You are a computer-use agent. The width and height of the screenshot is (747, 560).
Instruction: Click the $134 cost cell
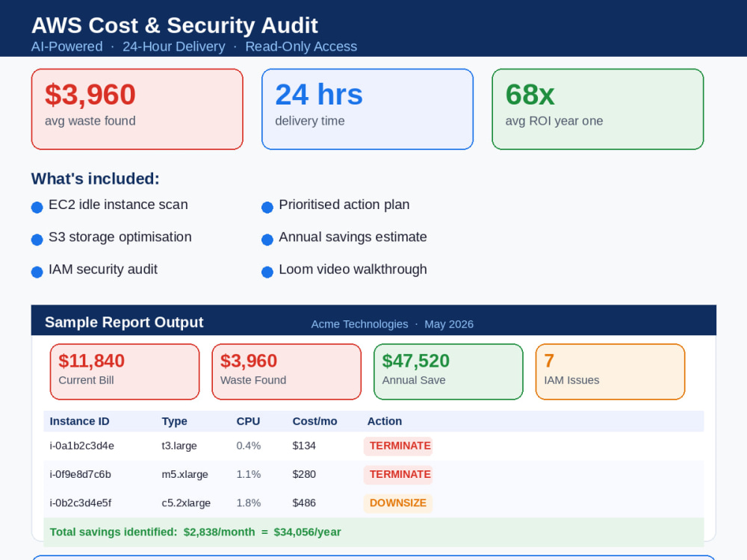pos(304,446)
